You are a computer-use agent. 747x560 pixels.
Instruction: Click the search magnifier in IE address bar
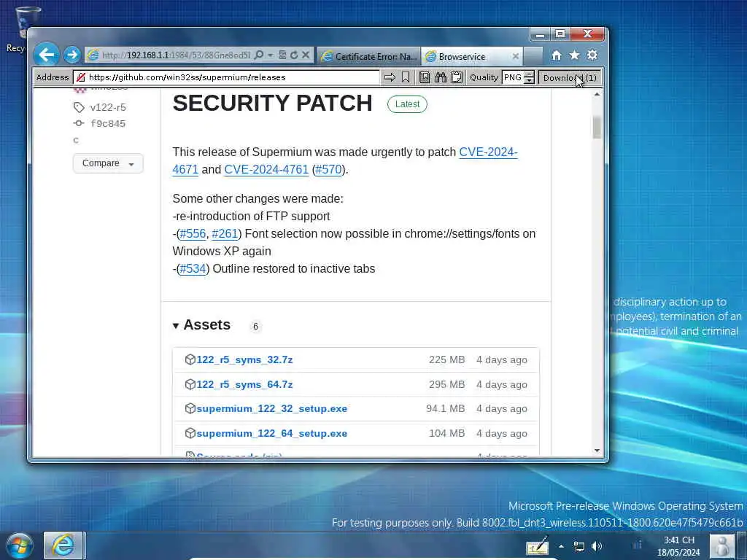259,55
